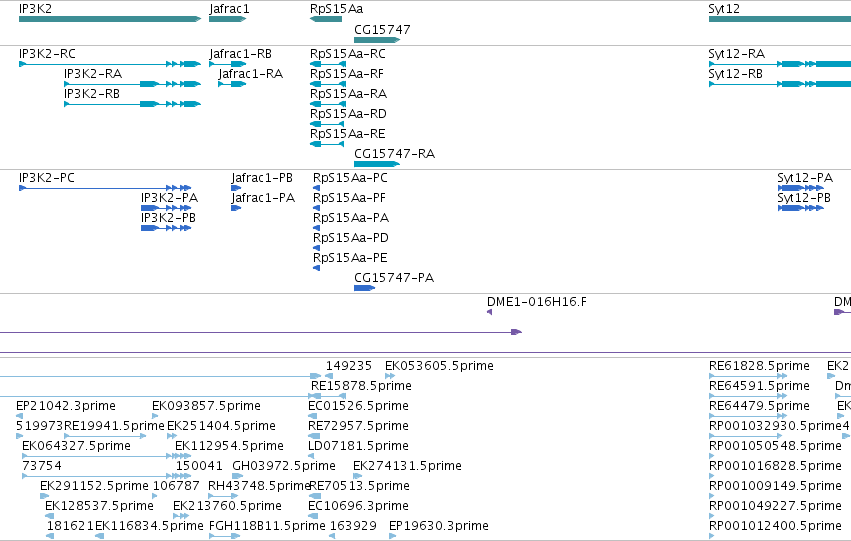Select EST 149235

[x=329, y=376]
